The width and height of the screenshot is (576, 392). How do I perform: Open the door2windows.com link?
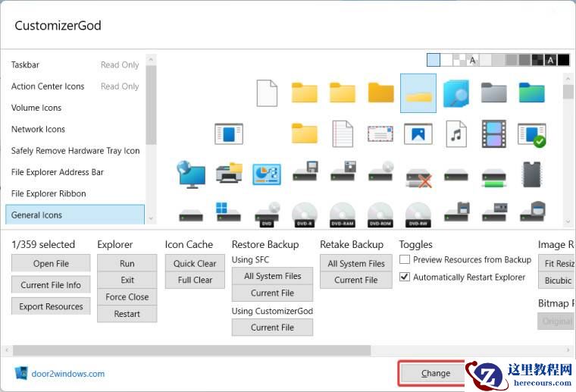click(68, 374)
